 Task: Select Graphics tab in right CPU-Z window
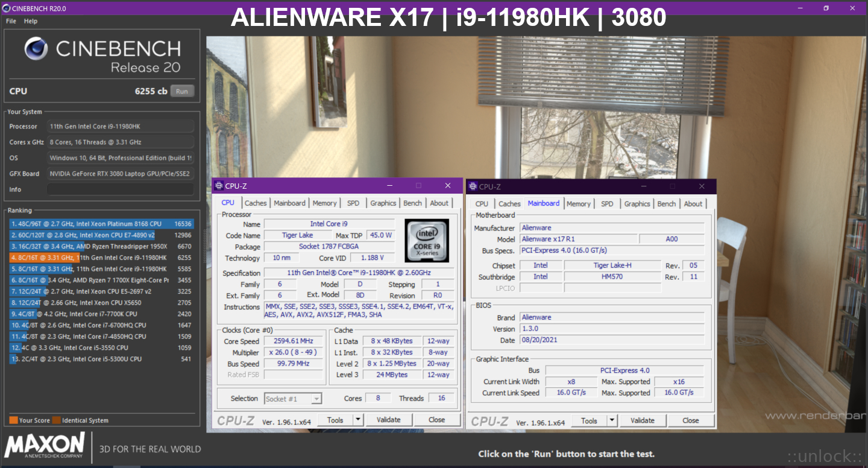637,204
